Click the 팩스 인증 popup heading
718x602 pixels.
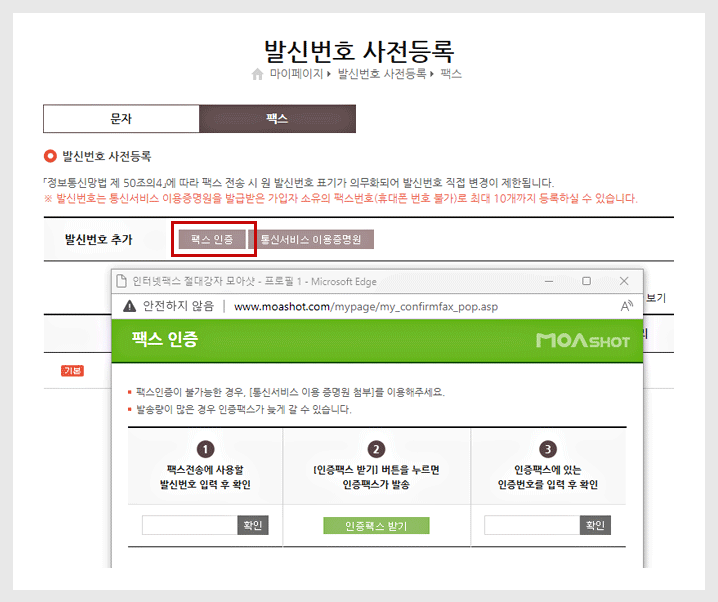click(x=165, y=339)
